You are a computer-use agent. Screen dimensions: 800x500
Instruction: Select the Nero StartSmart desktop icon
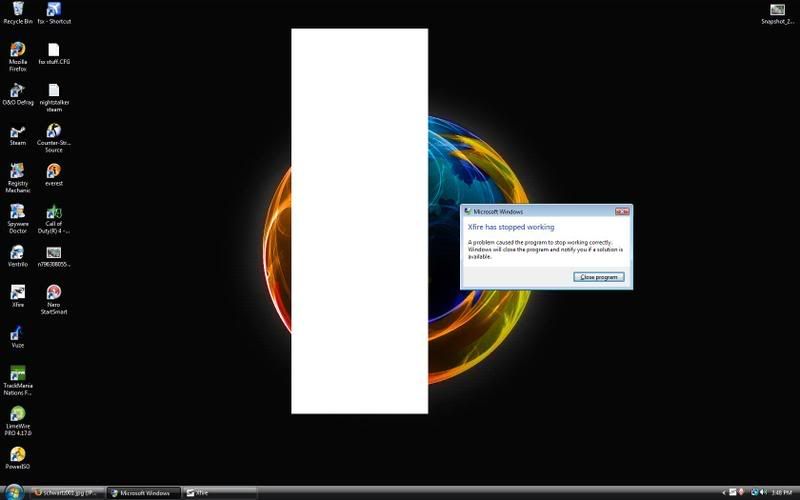point(54,299)
